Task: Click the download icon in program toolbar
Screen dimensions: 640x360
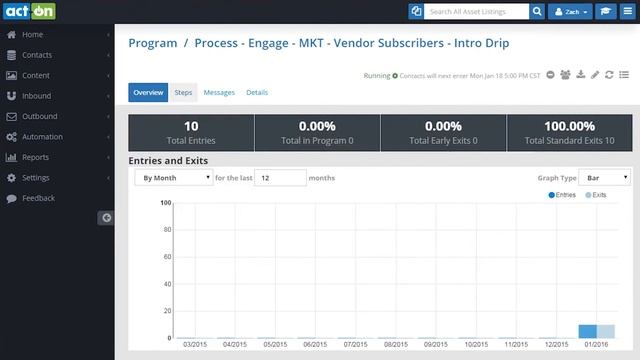Action: [580, 74]
